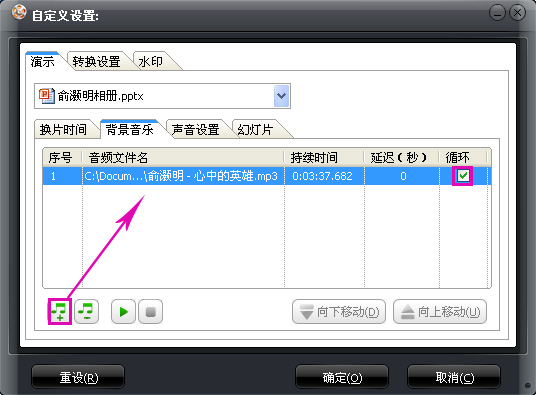Open the 声音设置 tab
This screenshot has height=395, width=536.
click(x=196, y=130)
